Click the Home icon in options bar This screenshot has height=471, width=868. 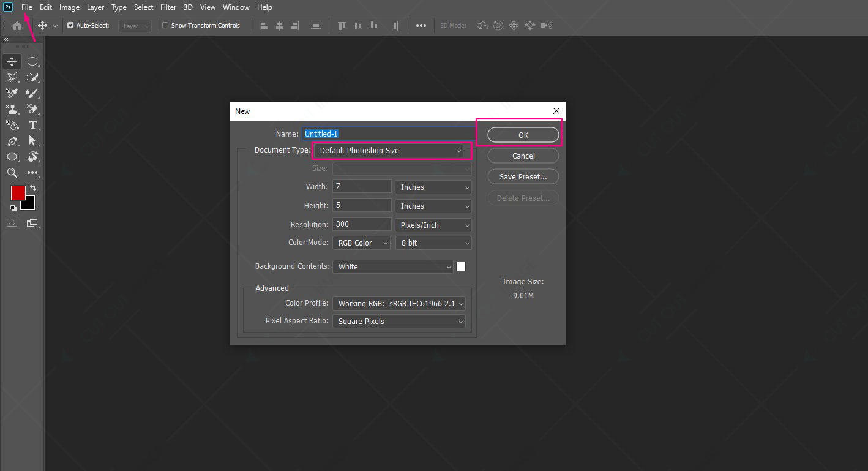click(17, 26)
